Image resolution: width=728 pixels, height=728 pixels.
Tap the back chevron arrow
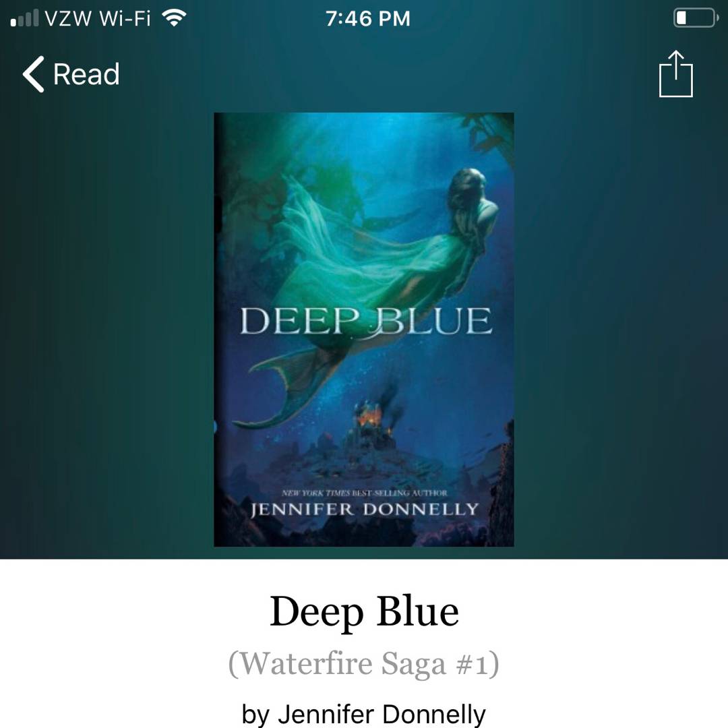(34, 74)
